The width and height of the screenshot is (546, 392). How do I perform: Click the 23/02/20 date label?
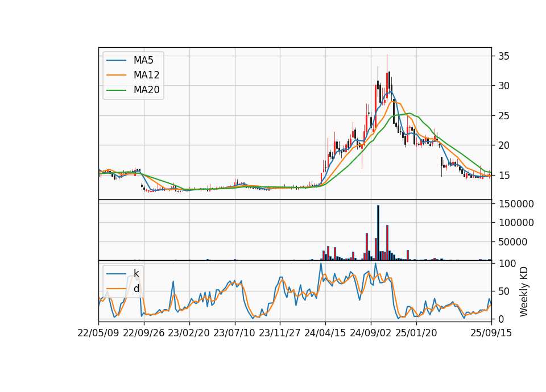(189, 333)
